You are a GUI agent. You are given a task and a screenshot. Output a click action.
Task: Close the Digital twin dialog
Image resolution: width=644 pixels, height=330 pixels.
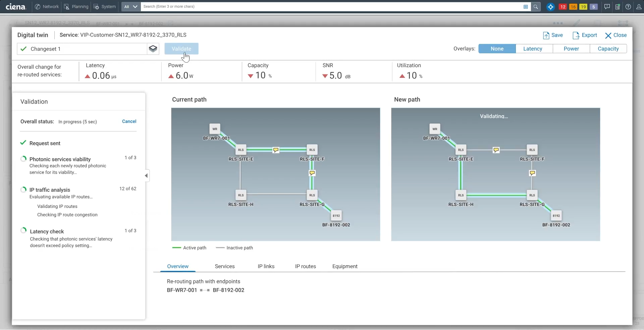(616, 35)
